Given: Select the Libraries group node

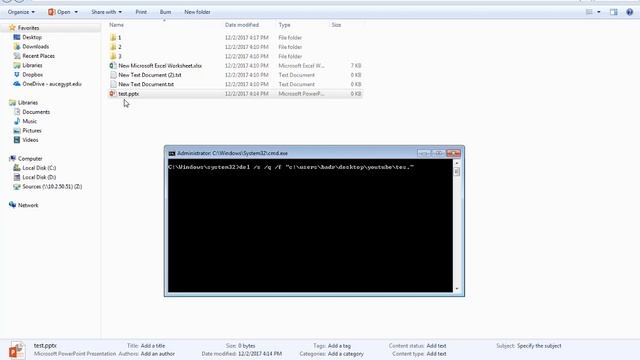Looking at the screenshot, I should tap(28, 102).
